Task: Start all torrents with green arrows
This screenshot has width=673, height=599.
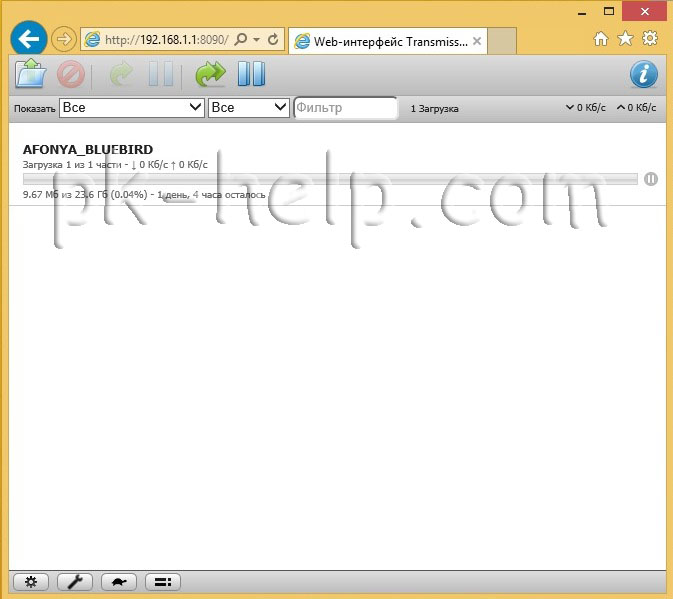Action: 210,74
